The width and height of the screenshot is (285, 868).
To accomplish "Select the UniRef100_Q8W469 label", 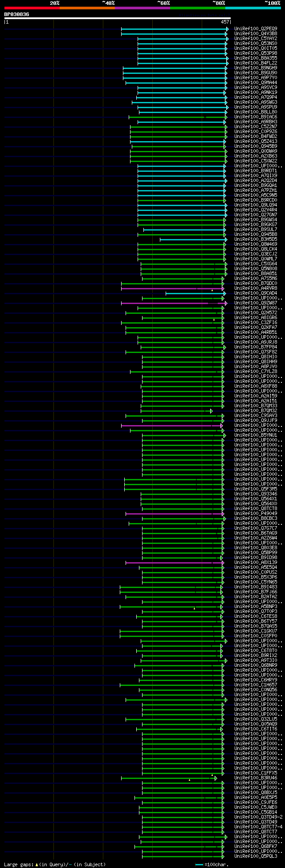I will 256,244.
